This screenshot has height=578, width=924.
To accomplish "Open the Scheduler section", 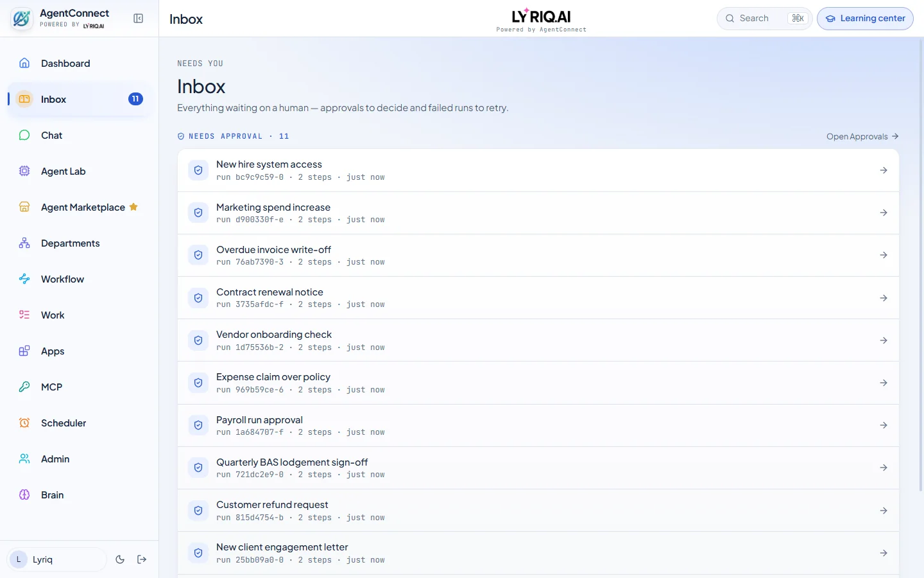I will 80,423.
